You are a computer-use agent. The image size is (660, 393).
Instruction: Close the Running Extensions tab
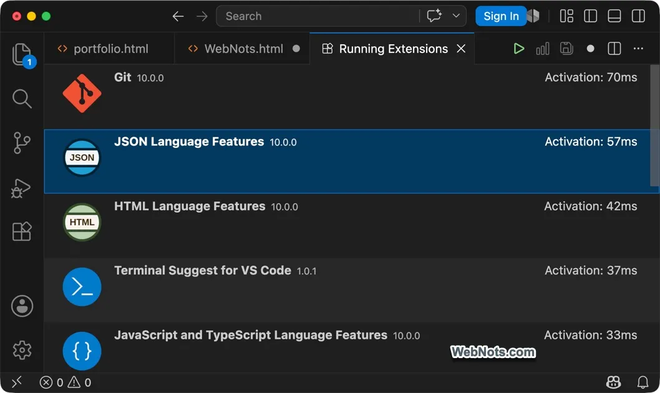pos(461,49)
